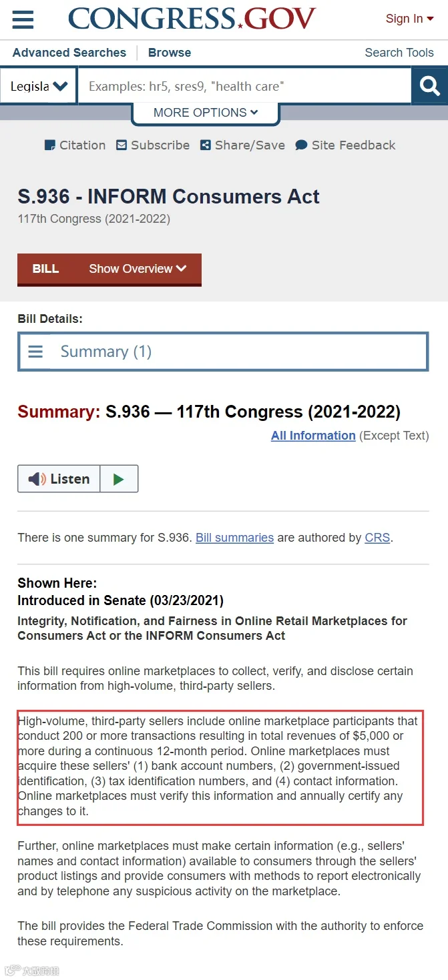The width and height of the screenshot is (448, 980).
Task: Open the Sign In dropdown
Action: click(409, 19)
